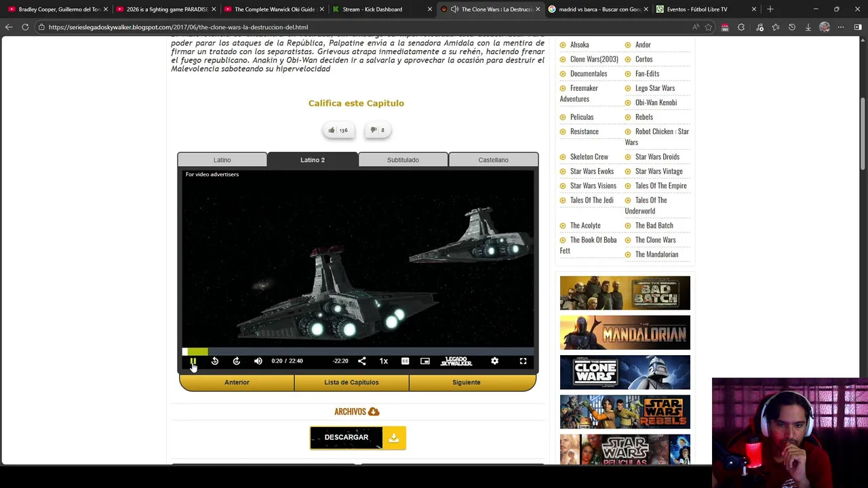Select the Latino 2 tab
The width and height of the screenshot is (868, 488).
(x=313, y=160)
